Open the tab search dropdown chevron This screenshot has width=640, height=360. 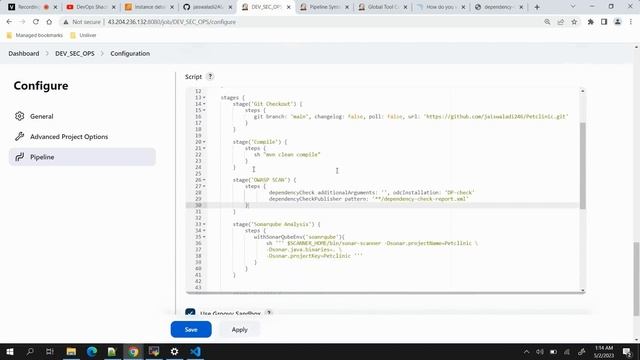click(x=573, y=7)
